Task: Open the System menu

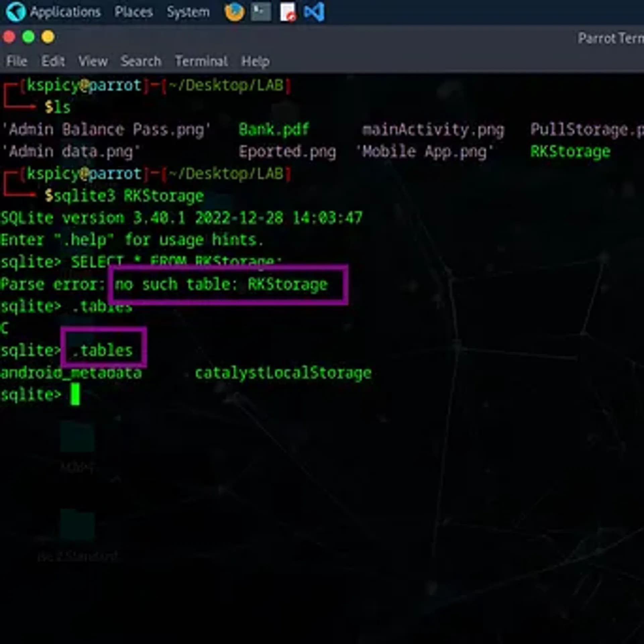Action: (188, 12)
